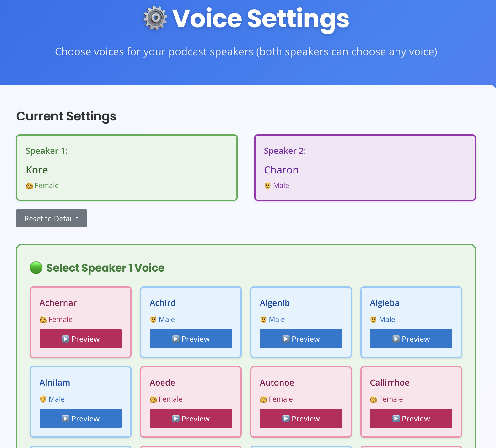This screenshot has width=496, height=448.
Task: Preview the Alnilam voice
Action: (81, 419)
